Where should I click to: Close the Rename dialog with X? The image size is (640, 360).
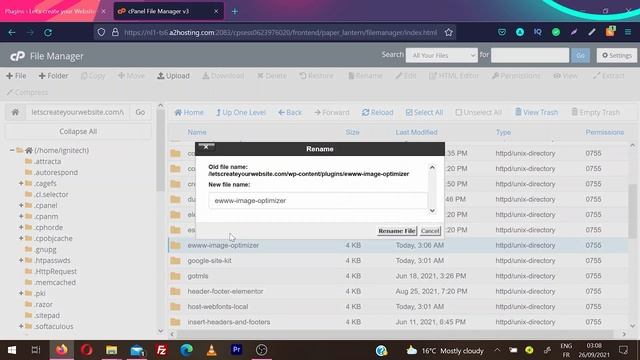tap(207, 147)
